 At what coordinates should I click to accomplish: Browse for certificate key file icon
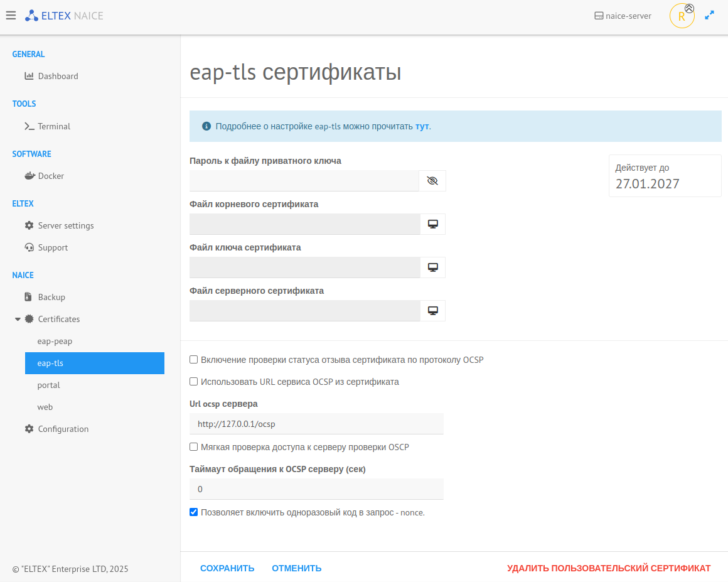(x=432, y=267)
